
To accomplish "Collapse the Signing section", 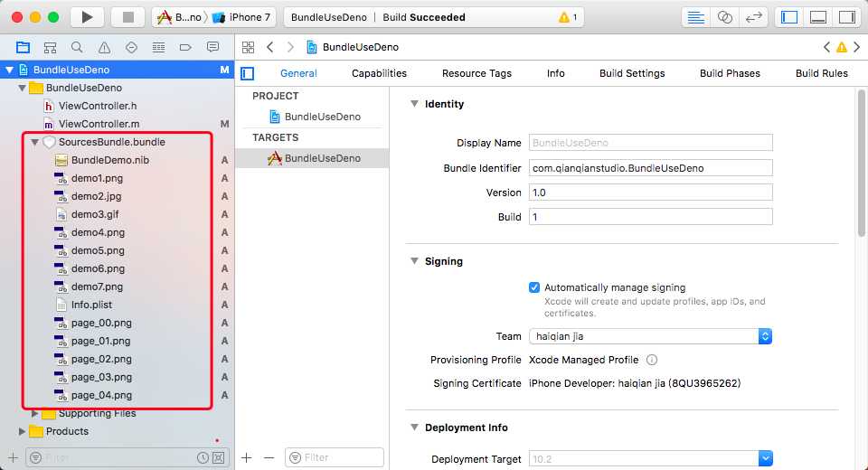I will (414, 261).
